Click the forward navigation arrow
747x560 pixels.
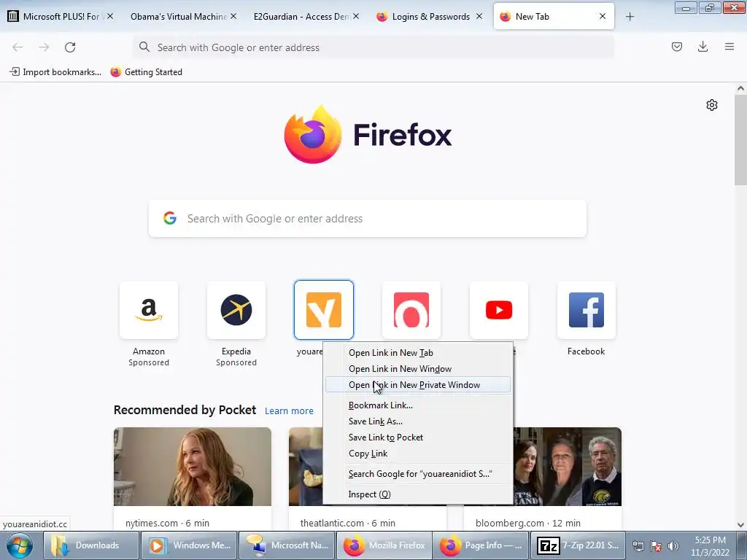click(44, 47)
